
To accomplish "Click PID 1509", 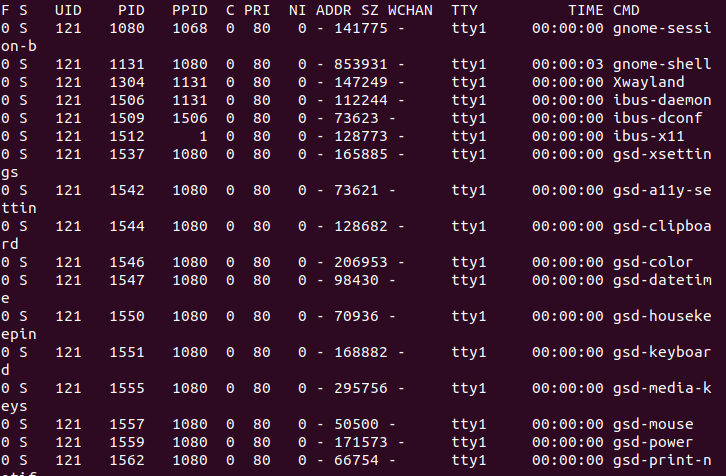I will point(127,118).
